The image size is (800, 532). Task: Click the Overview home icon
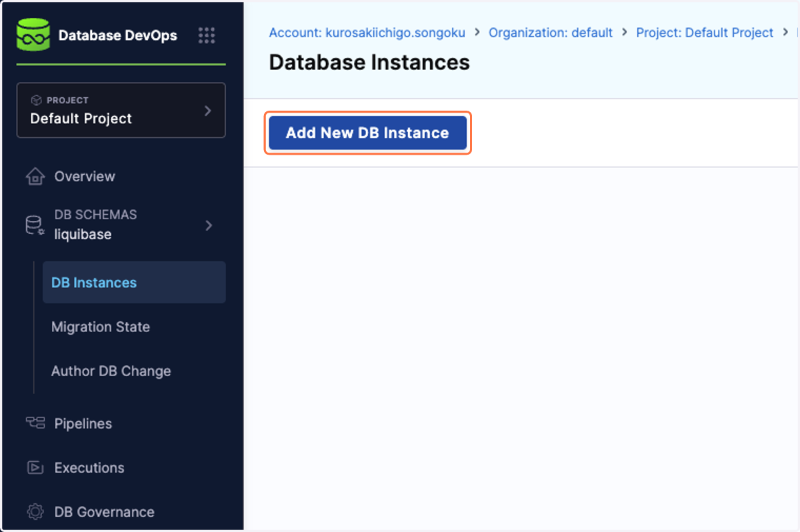(x=35, y=177)
